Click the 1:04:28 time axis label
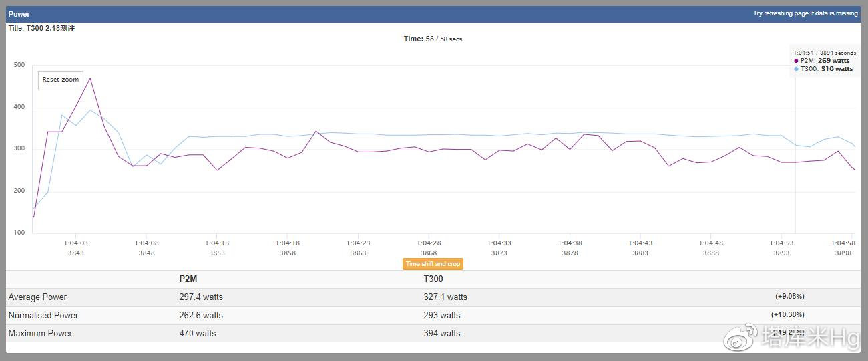Screen dimensions: 868x361 [x=429, y=243]
